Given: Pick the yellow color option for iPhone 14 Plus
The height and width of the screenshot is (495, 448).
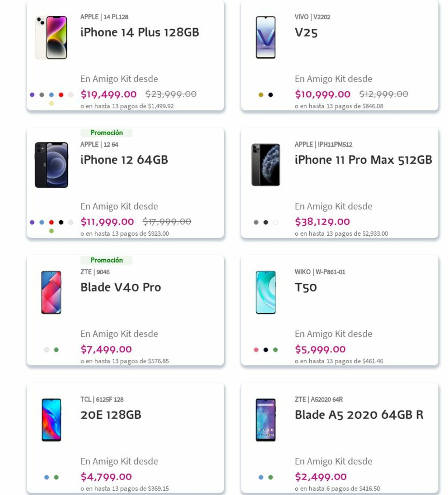Looking at the screenshot, I should (51, 103).
